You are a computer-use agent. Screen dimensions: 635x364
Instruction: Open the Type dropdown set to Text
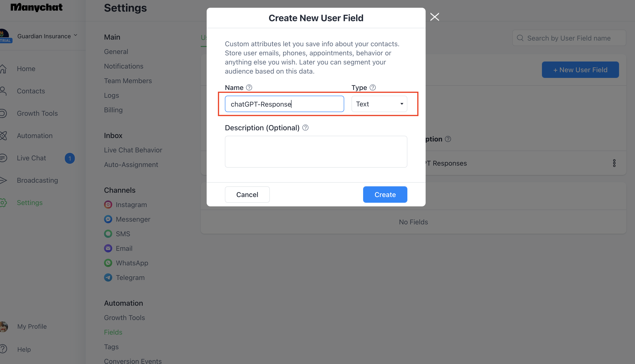379,104
